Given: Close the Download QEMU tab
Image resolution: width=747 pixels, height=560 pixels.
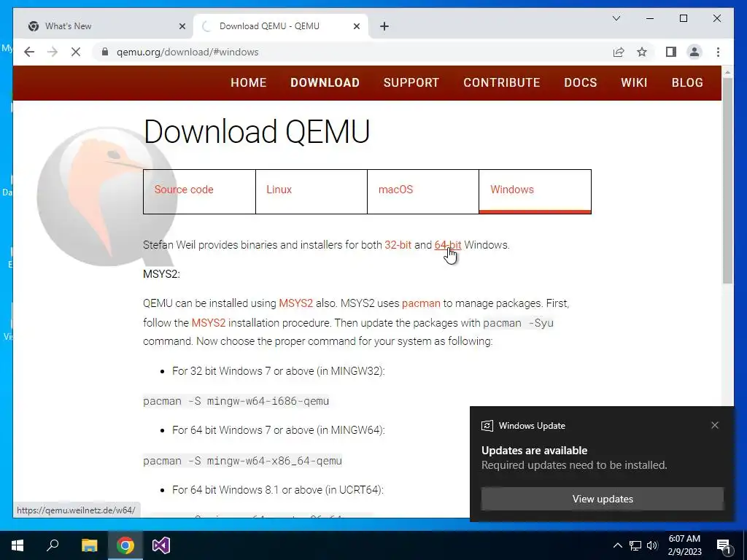Looking at the screenshot, I should point(356,27).
